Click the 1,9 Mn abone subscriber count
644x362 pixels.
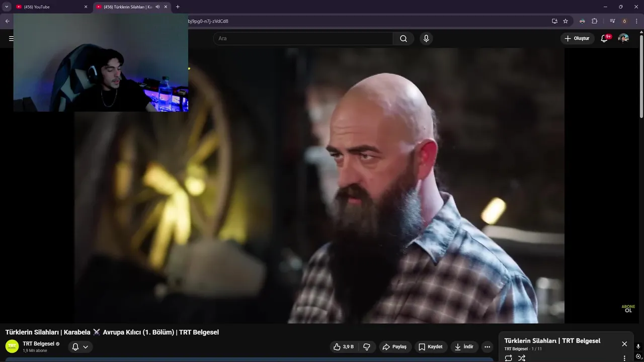[35, 350]
